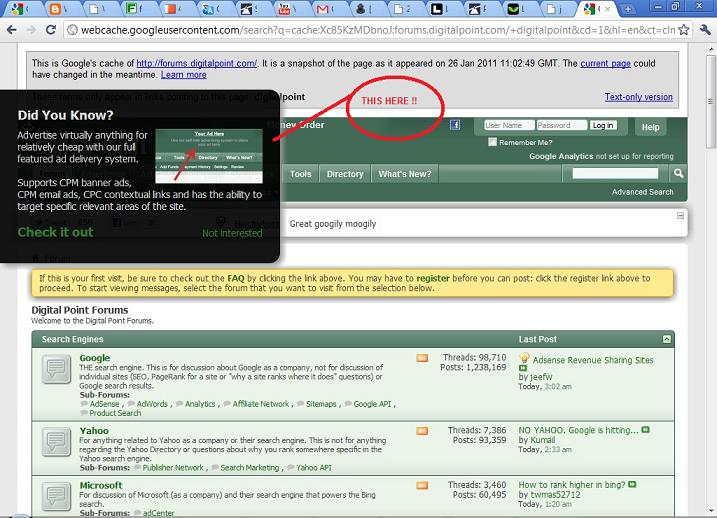Open the Tools menu

(x=300, y=174)
